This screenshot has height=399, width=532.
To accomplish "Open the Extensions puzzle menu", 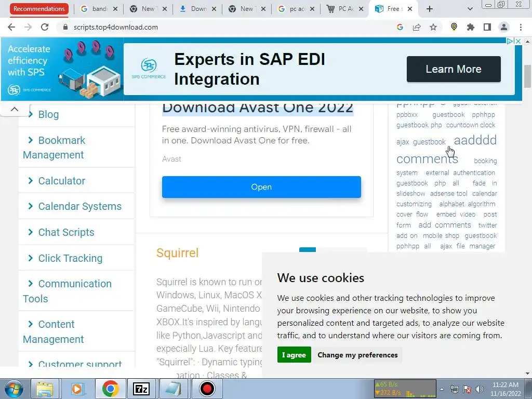I will tap(471, 27).
